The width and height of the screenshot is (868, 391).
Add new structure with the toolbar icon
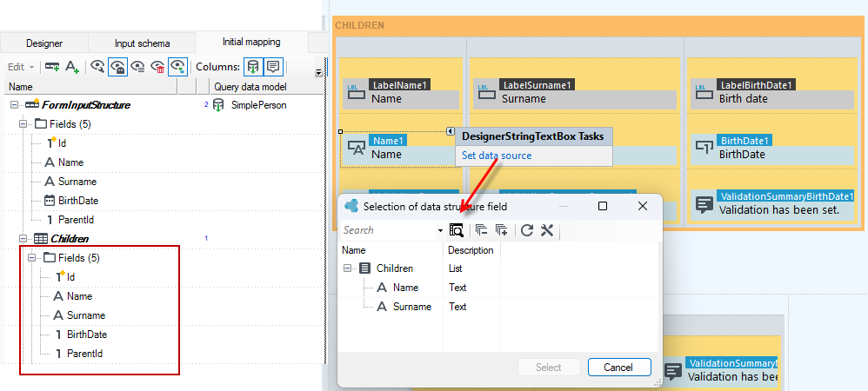(52, 67)
